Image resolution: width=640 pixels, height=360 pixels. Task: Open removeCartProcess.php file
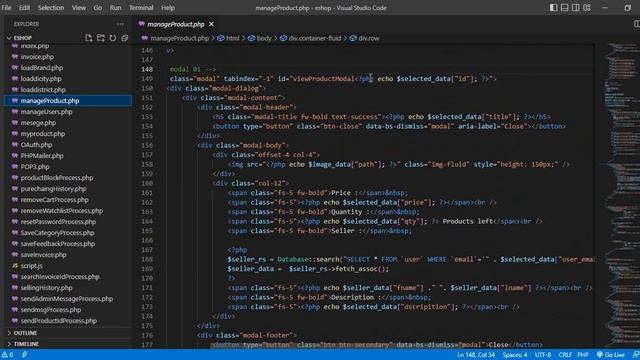pos(55,200)
